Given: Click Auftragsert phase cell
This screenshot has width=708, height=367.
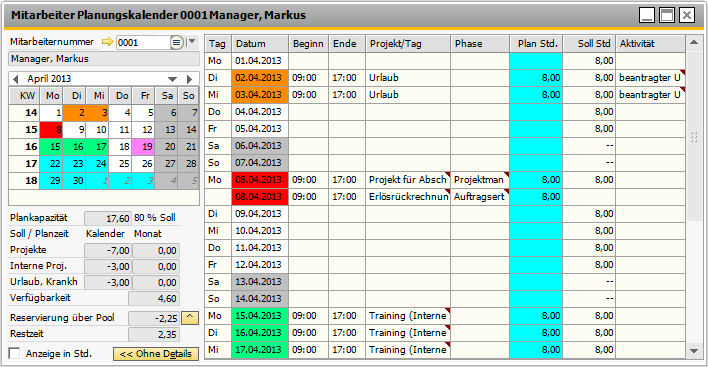Looking at the screenshot, I should point(480,197).
